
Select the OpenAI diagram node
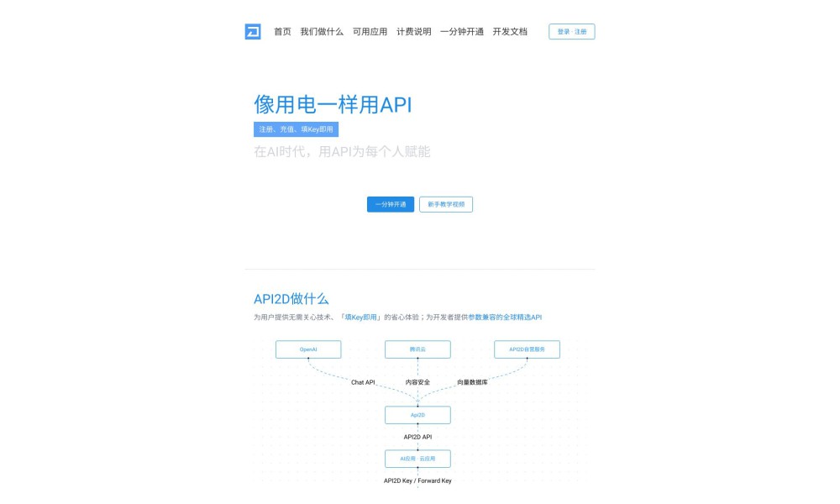pyautogui.click(x=308, y=349)
